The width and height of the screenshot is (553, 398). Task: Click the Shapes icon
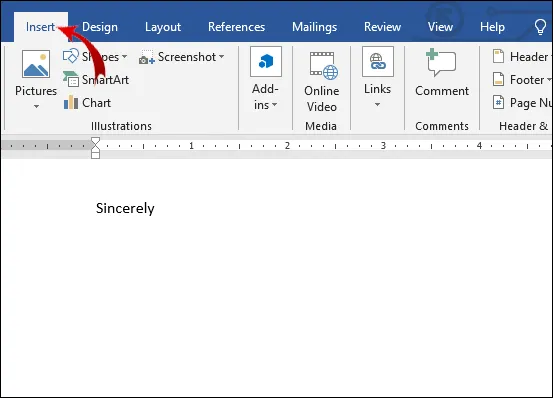71,56
